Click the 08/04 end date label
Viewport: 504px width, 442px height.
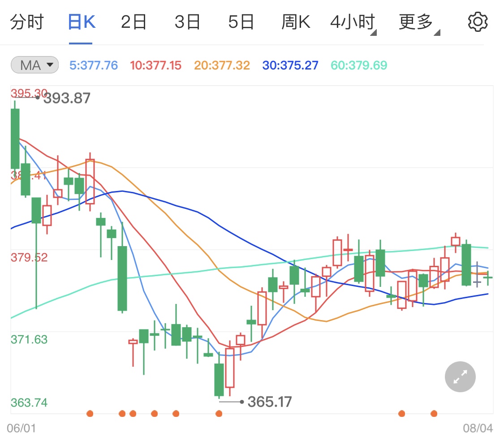coord(478,428)
